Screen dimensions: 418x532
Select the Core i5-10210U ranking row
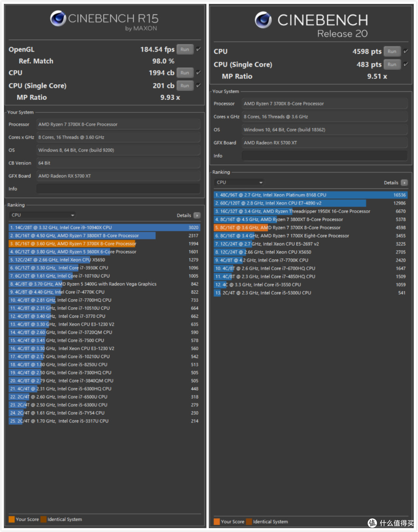(x=104, y=356)
